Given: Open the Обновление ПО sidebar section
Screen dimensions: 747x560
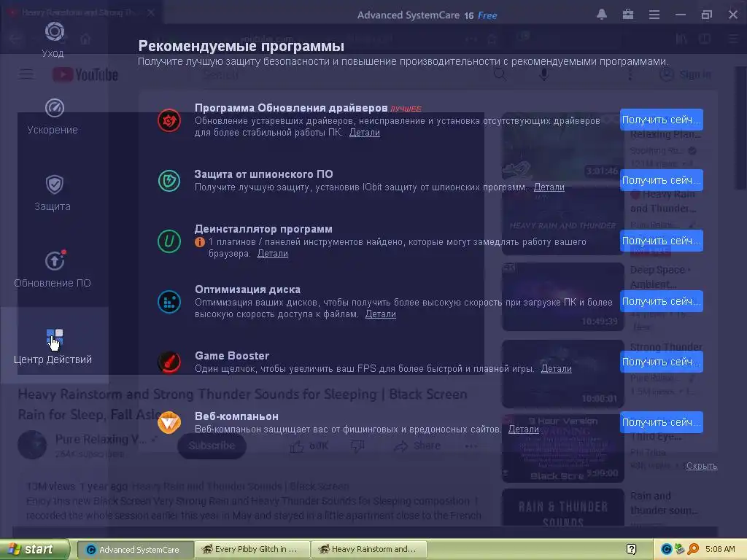Looking at the screenshot, I should (x=54, y=270).
